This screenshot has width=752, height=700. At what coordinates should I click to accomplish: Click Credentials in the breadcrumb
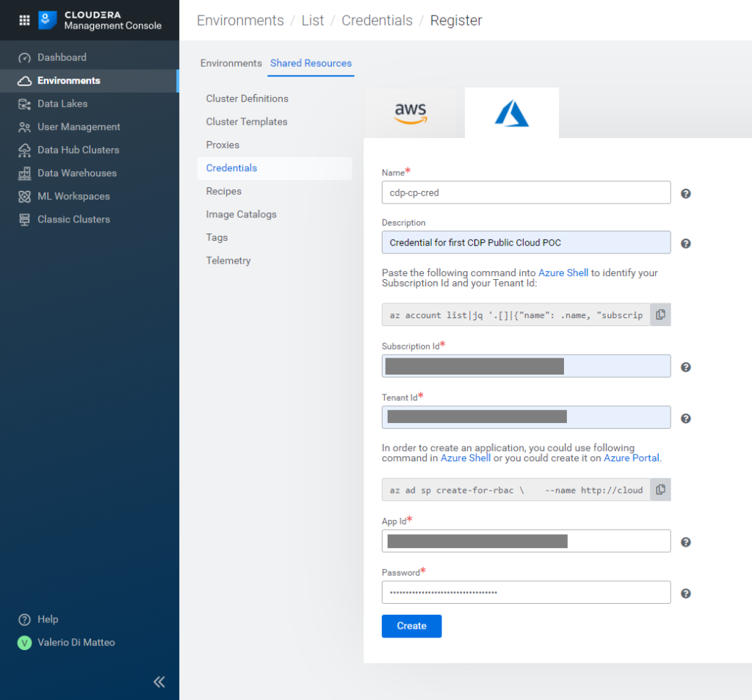pos(377,21)
